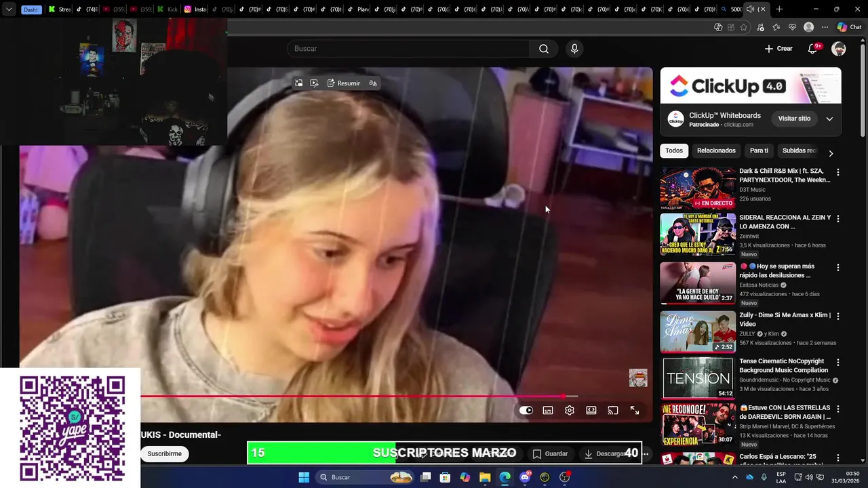Focus the YouTube Buscar search field

pos(408,49)
